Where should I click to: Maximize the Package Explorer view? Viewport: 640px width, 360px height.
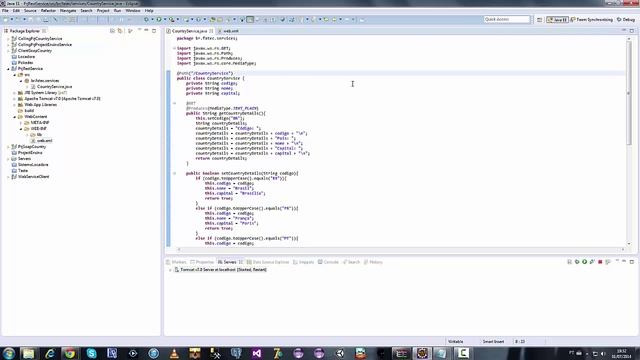154,31
